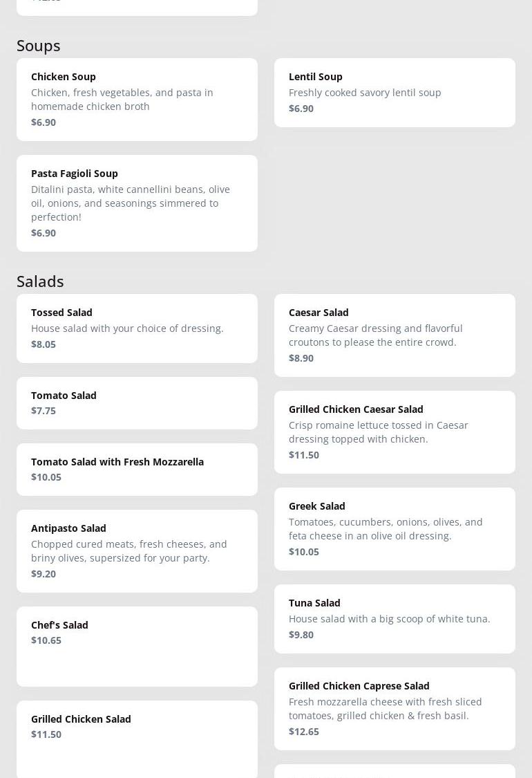Choose the Tossed Salad item

coord(137,328)
